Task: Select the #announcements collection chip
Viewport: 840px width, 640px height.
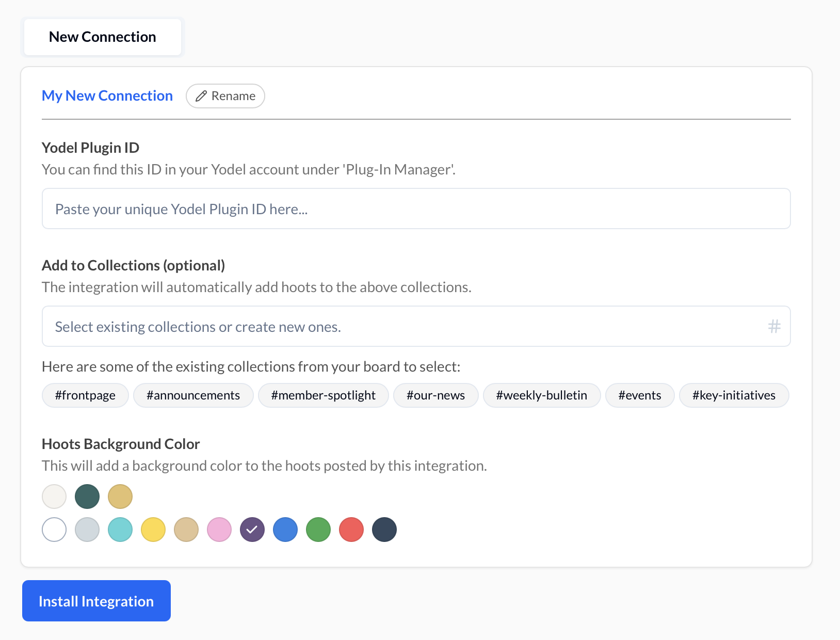Action: 193,395
